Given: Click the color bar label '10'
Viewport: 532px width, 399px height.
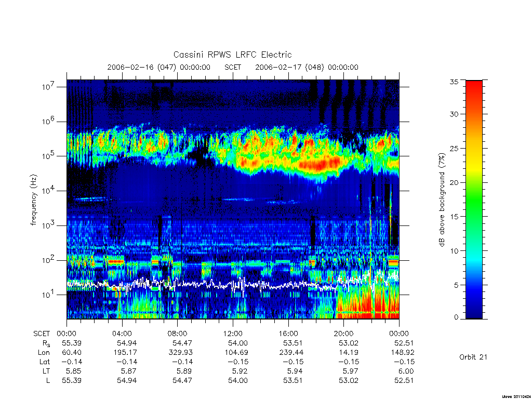Looking at the screenshot, I should pyautogui.click(x=454, y=251).
